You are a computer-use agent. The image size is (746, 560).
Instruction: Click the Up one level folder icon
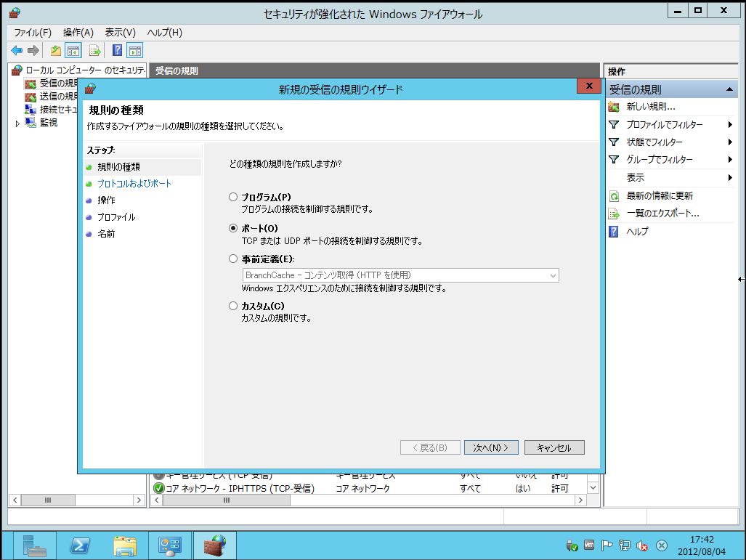56,50
